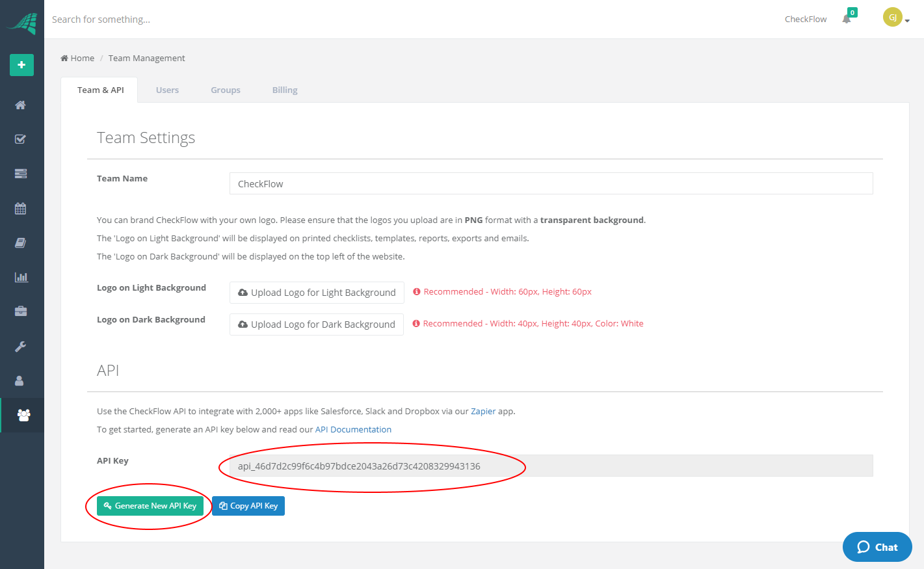Open the bar chart reports icon
Viewport: 924px width, 569px height.
click(21, 277)
